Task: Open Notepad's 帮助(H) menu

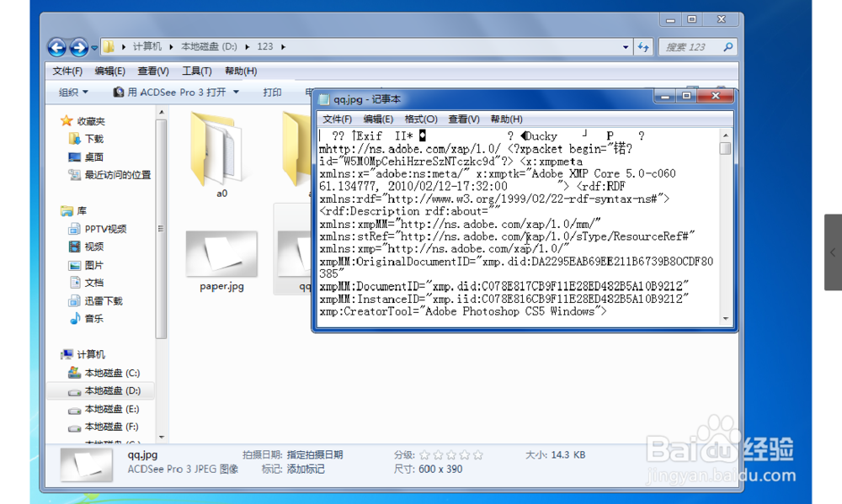Action: pyautogui.click(x=506, y=119)
